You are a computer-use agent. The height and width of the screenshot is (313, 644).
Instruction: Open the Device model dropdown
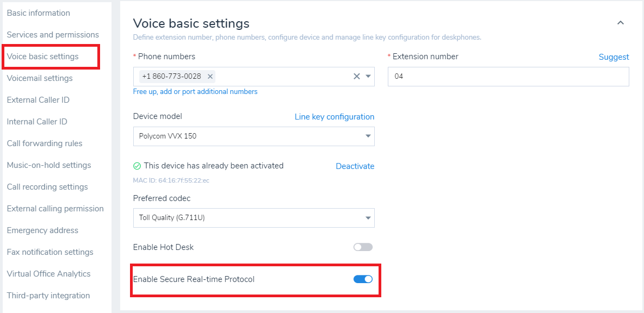point(253,136)
